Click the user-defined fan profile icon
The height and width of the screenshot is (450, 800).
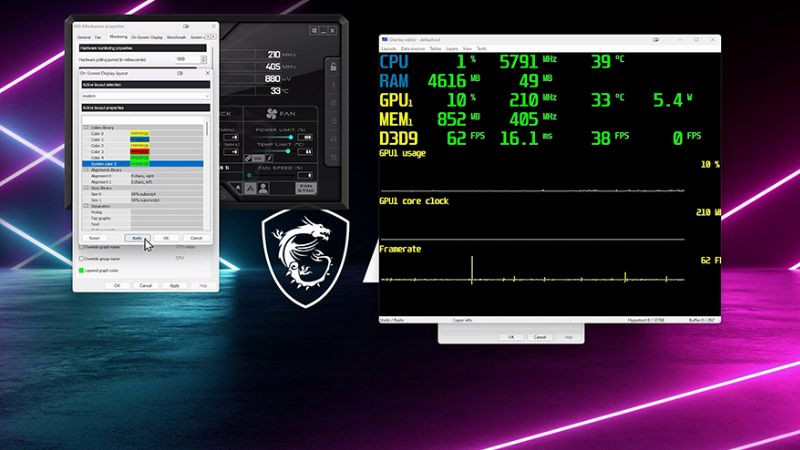tap(263, 189)
